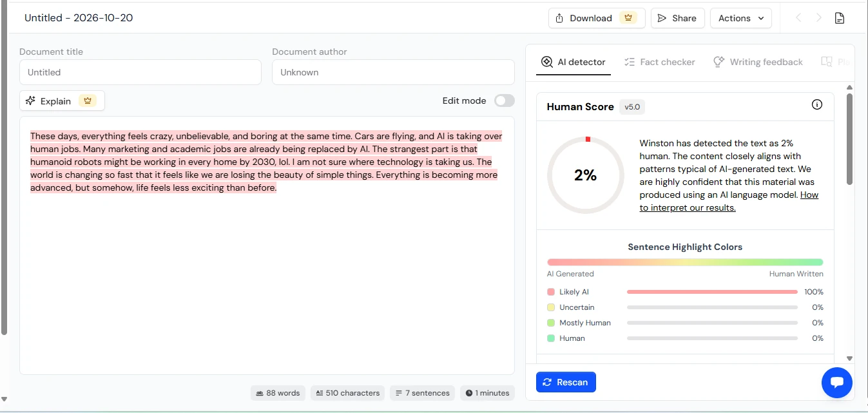
Task: Click the Human Score heading
Action: tap(580, 107)
